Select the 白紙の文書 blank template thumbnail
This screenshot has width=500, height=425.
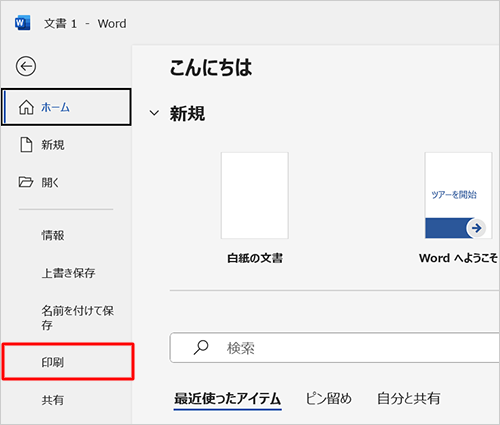pos(255,196)
